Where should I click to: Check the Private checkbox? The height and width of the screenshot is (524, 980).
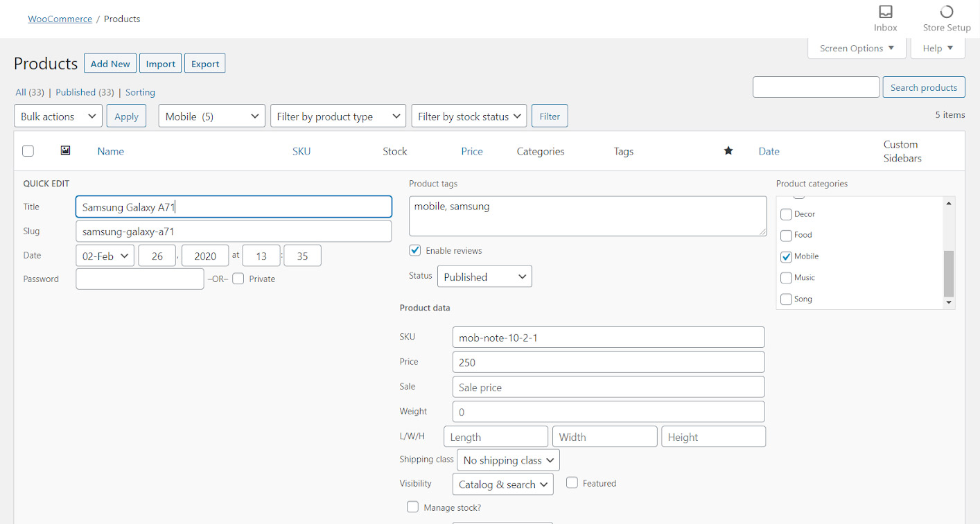(x=238, y=279)
